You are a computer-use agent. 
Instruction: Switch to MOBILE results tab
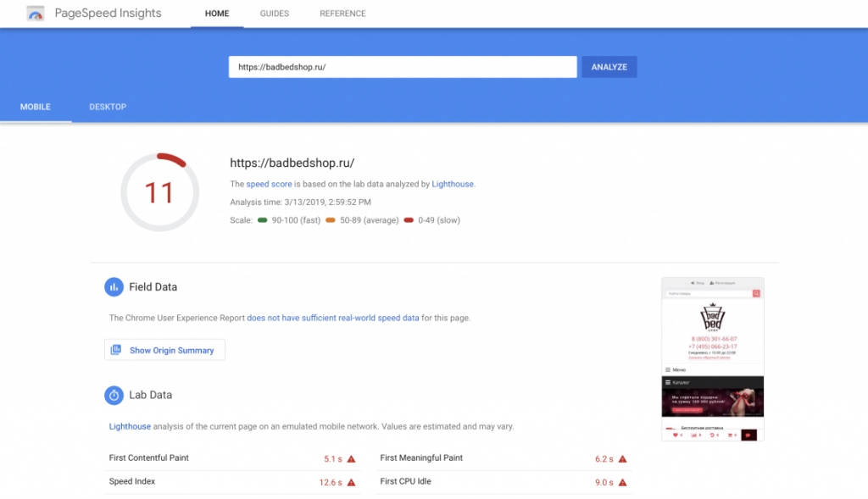tap(36, 107)
